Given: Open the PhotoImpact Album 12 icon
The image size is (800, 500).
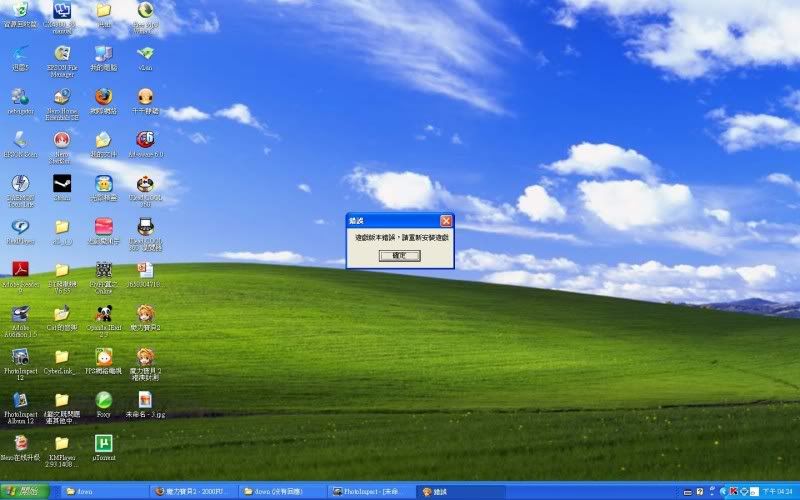Looking at the screenshot, I should pyautogui.click(x=20, y=408).
